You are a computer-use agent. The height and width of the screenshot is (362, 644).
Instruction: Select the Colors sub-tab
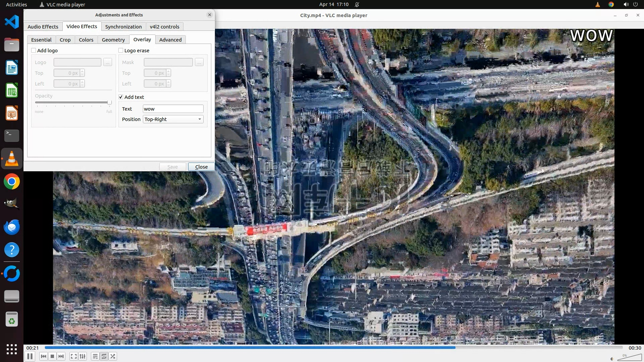86,40
